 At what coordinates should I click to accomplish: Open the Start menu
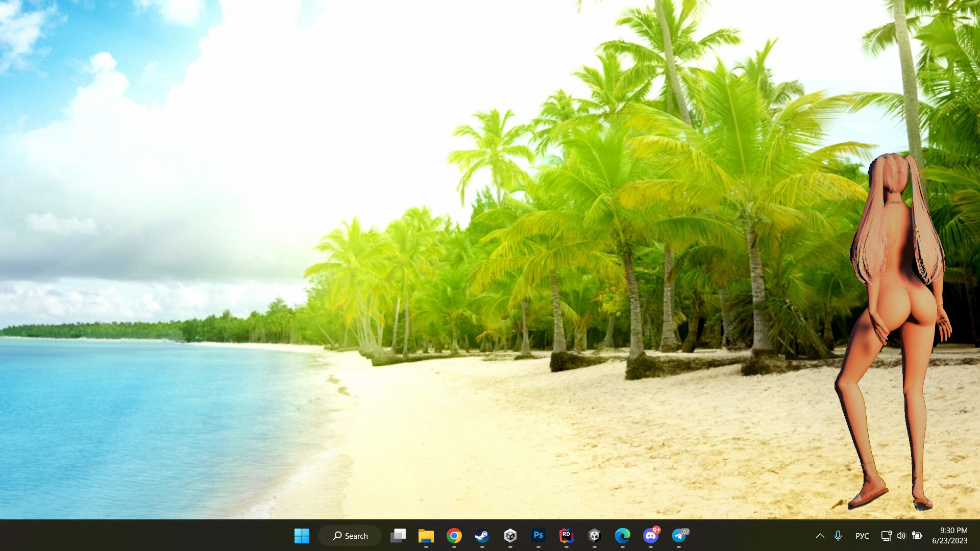(302, 536)
